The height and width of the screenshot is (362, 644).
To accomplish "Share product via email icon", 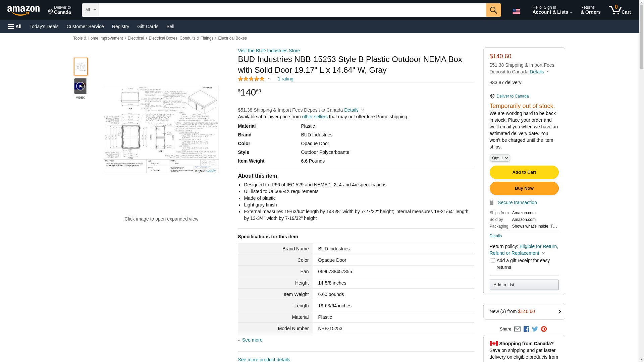I will click(517, 329).
